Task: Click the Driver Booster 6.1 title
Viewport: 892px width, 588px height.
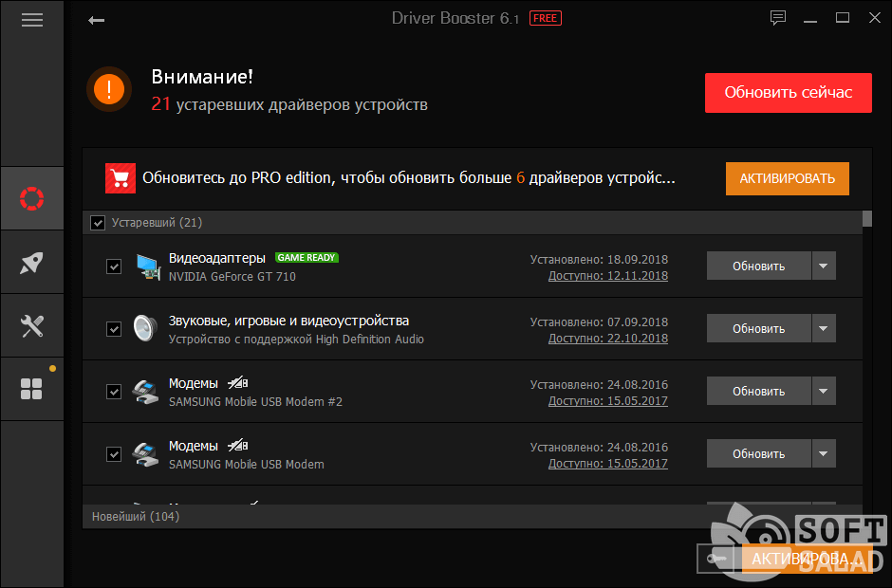Action: [x=455, y=18]
